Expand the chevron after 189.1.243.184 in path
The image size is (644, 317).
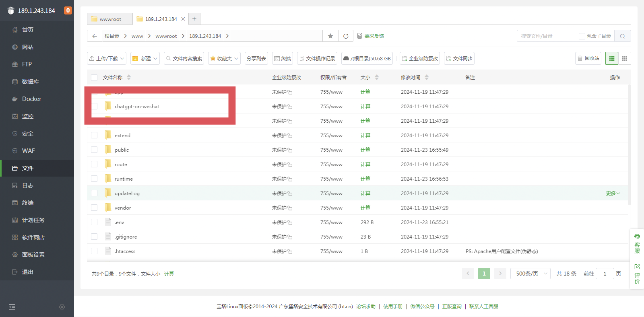[227, 36]
